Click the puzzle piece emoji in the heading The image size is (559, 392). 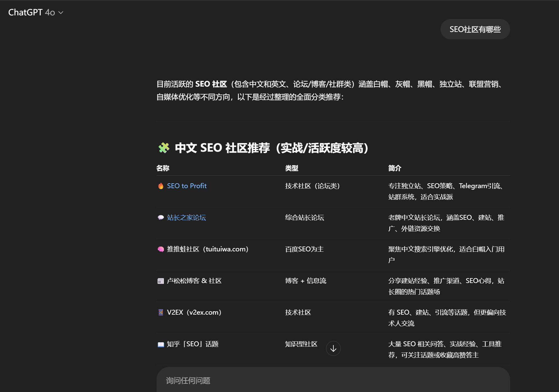(x=164, y=148)
